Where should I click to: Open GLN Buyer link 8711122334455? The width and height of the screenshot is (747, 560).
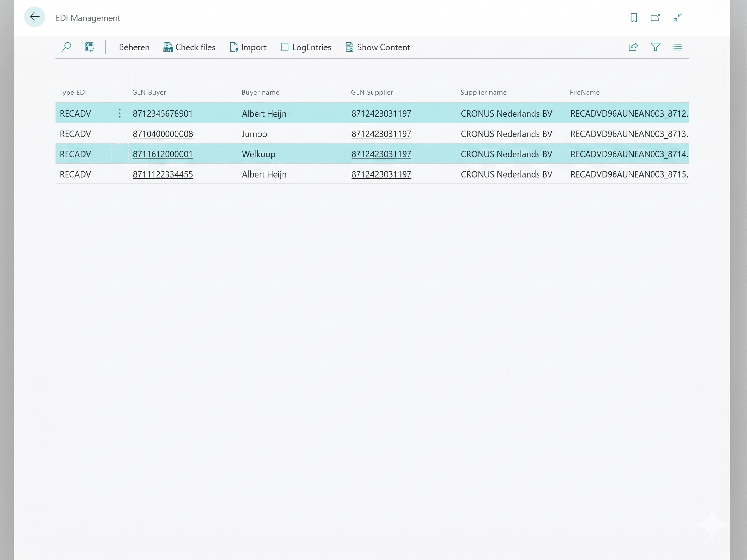pos(163,174)
